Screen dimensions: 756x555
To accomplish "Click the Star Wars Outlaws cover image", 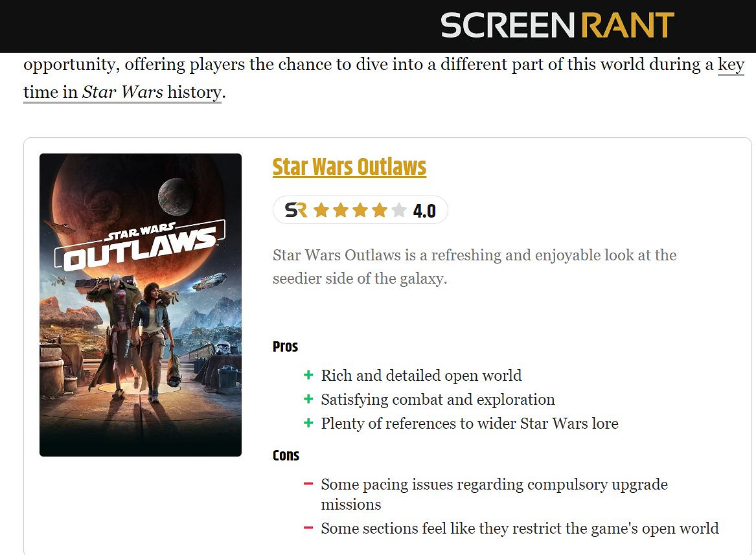I will pos(141,304).
